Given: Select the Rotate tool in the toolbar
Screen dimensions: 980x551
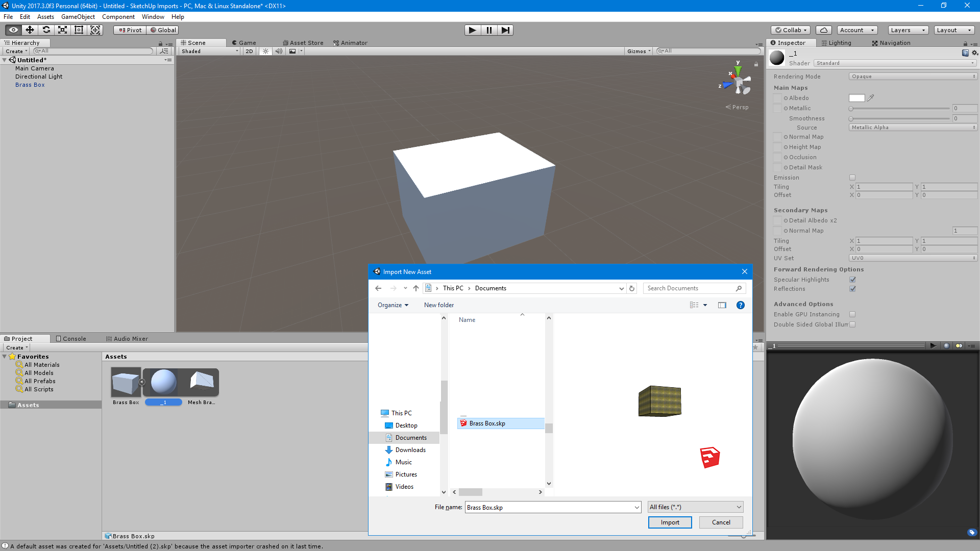Looking at the screenshot, I should tap(46, 30).
